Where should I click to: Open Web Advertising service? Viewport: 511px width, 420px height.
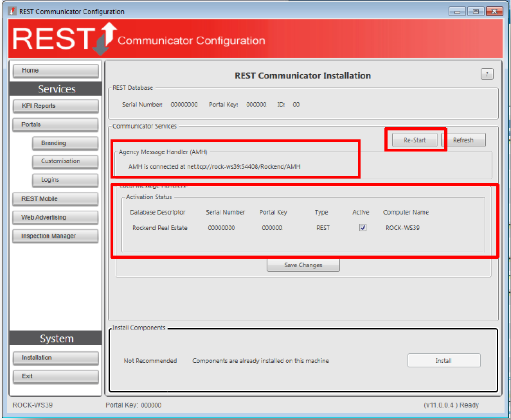tap(55, 218)
